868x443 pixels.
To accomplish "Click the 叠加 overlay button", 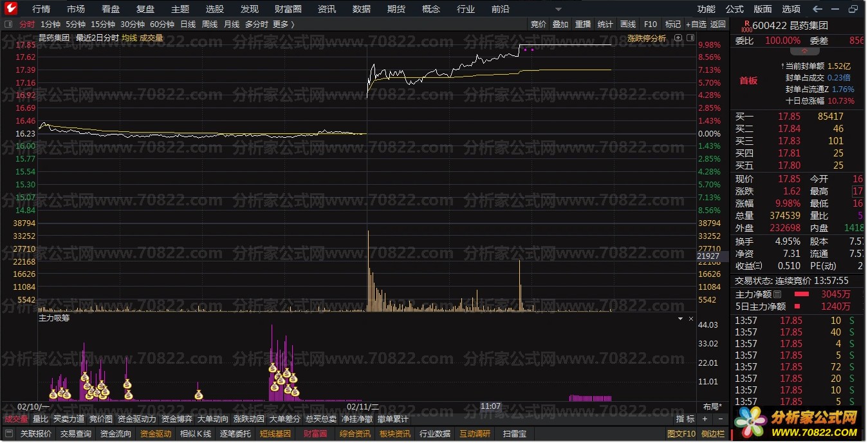I will (560, 24).
